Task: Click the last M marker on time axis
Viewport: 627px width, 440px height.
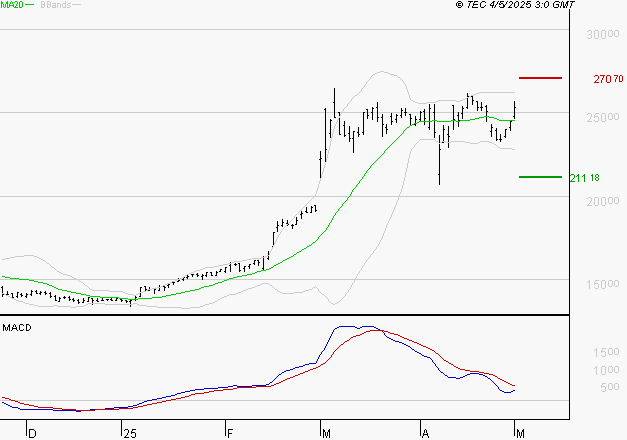Action: [x=520, y=434]
